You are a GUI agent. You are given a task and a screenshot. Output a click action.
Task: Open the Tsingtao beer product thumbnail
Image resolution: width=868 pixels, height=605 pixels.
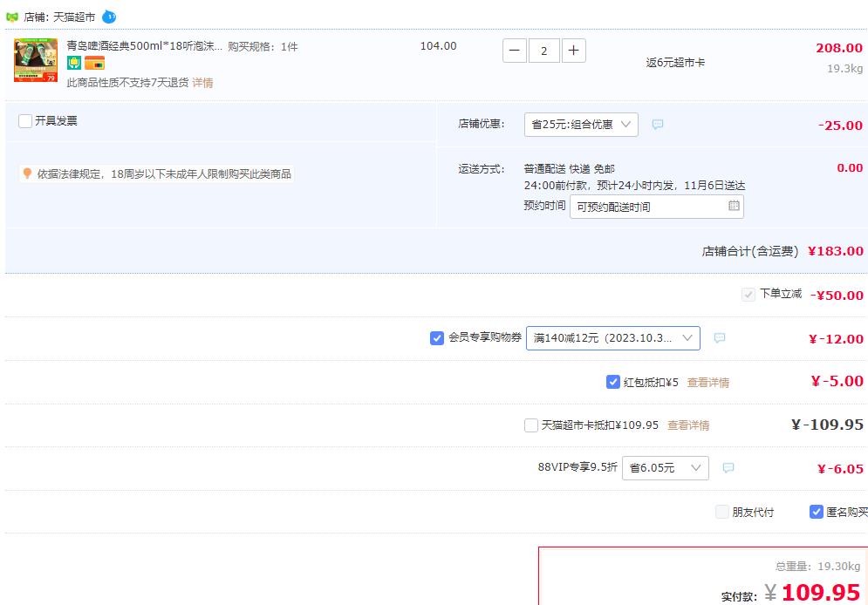coord(36,60)
